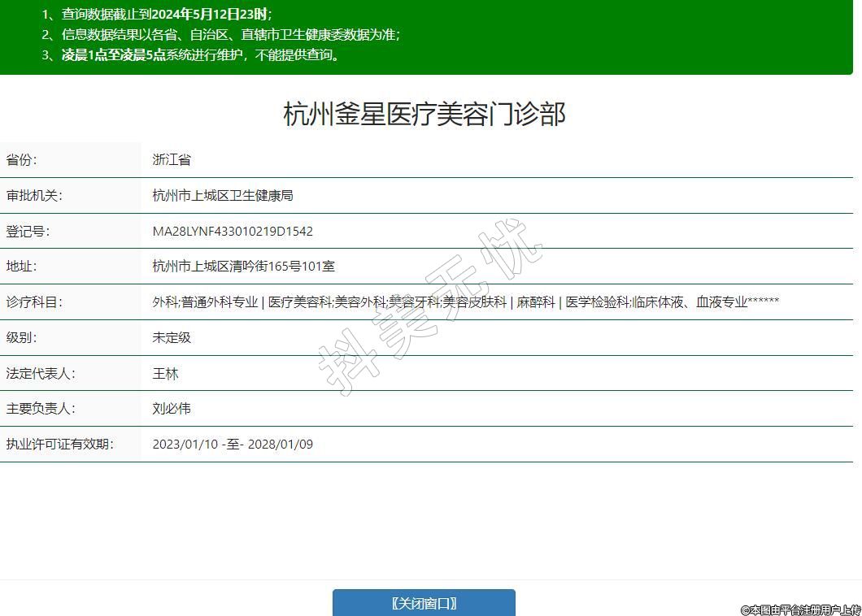862x616 pixels.
Task: Select the level value 未定级
Action: coord(172,337)
